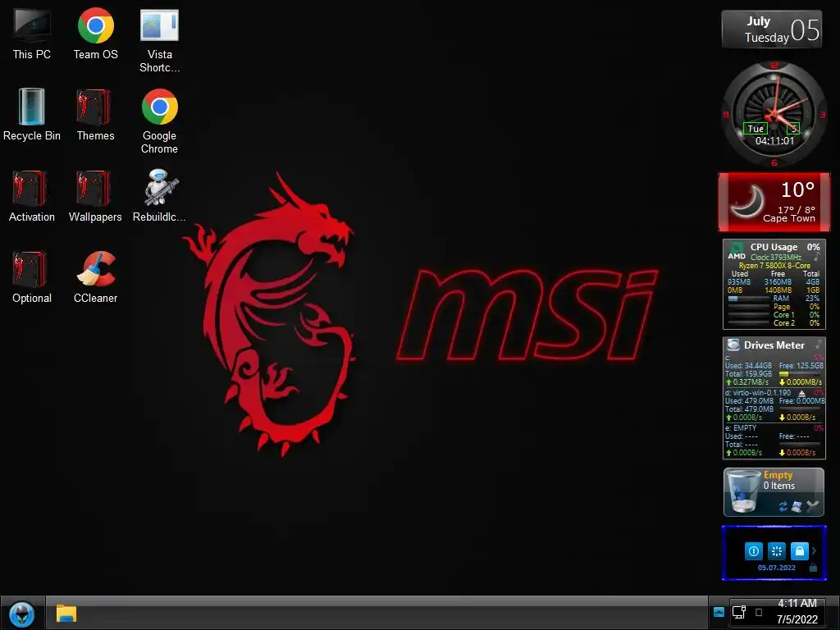The height and width of the screenshot is (630, 840).
Task: Click 'Used: 34.44GB' in Drives Meter
Action: [x=748, y=365]
